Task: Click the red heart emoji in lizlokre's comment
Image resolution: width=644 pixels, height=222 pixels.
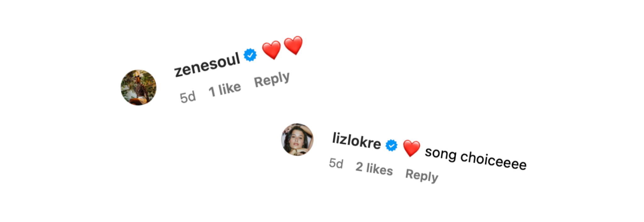Action: (x=411, y=148)
